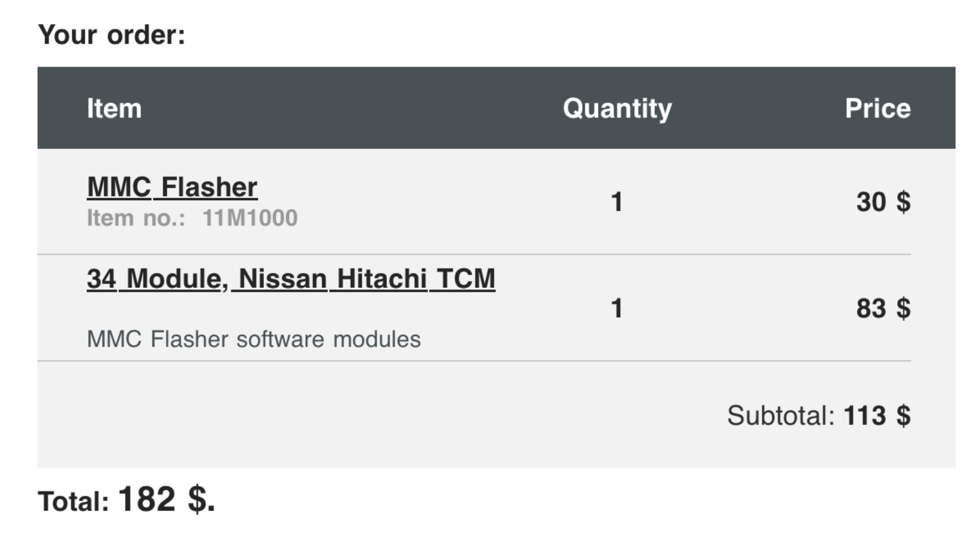
Task: Click the 83 $ module price
Action: click(883, 309)
